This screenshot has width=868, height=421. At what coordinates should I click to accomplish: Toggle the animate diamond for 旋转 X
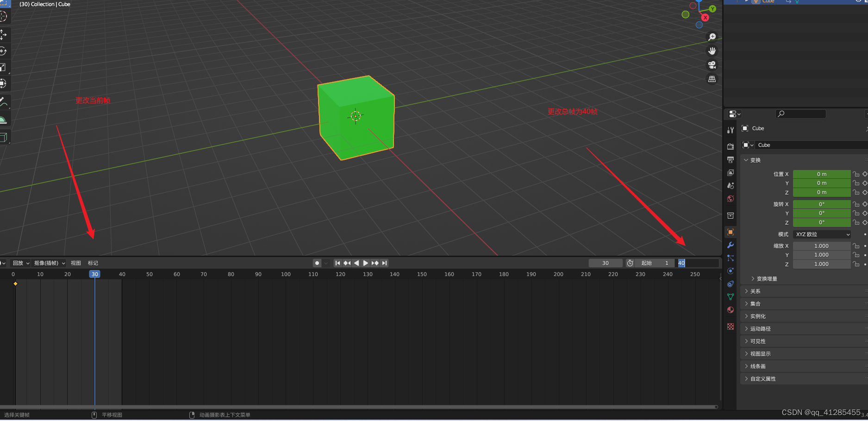pyautogui.click(x=865, y=204)
